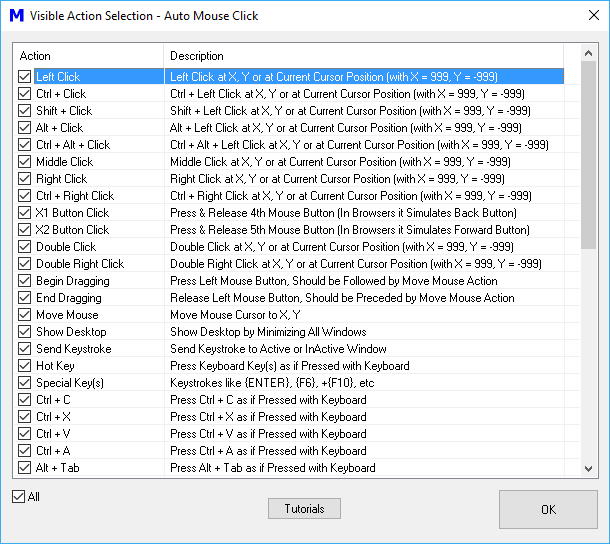This screenshot has width=610, height=544.
Task: Toggle the Alt + Click checkbox
Action: click(x=25, y=128)
